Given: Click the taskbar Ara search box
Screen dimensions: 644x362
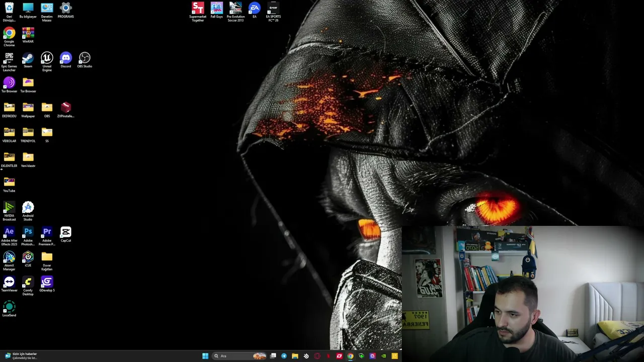Looking at the screenshot, I should click(x=239, y=356).
